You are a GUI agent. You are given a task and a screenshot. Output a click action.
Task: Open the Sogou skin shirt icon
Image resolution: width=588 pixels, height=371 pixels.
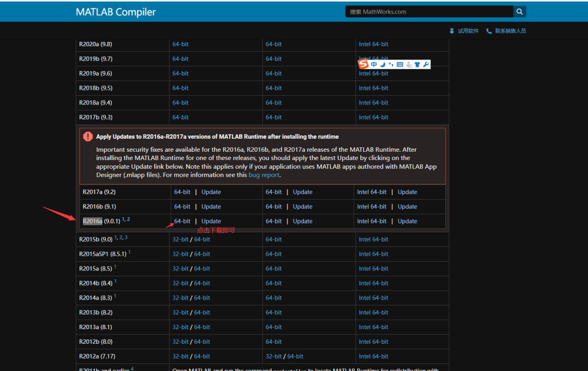coord(418,64)
